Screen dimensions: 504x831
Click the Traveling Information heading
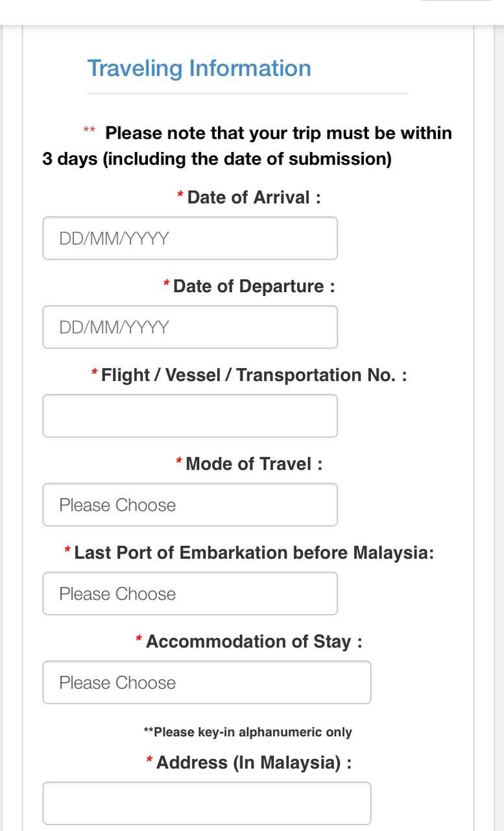199,68
